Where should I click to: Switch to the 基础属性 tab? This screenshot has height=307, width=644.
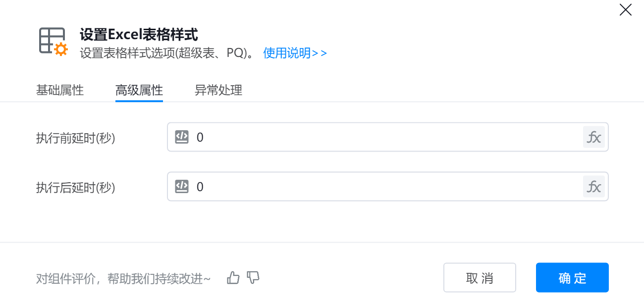coord(60,91)
